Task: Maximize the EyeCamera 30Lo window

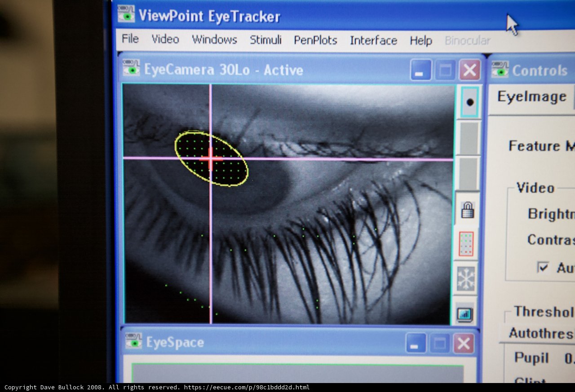Action: 445,70
